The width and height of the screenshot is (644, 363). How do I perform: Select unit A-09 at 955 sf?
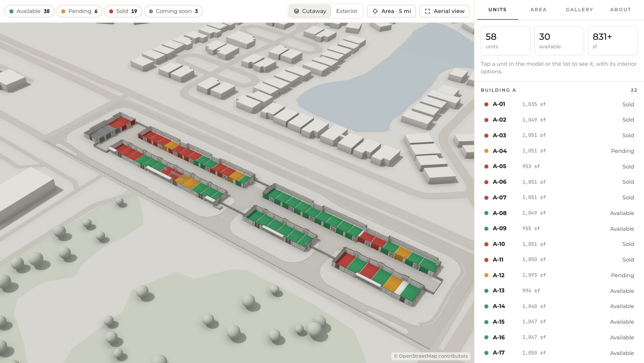click(x=559, y=229)
